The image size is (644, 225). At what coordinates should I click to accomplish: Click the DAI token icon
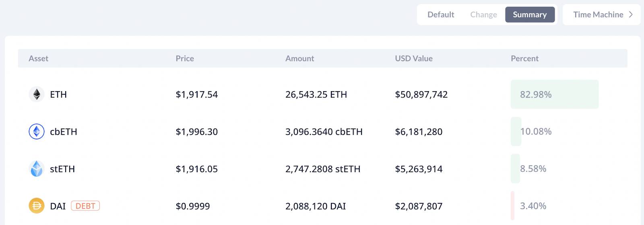(x=37, y=206)
